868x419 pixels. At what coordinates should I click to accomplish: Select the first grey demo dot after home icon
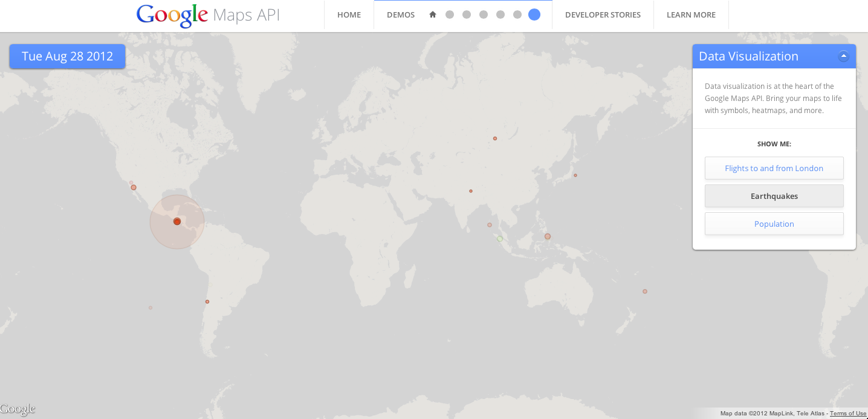coord(450,15)
